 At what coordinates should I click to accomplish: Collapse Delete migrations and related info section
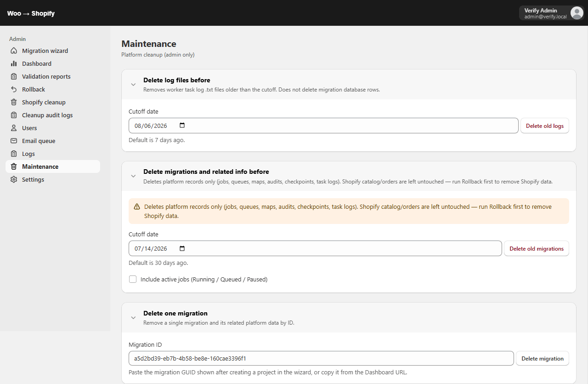(133, 176)
